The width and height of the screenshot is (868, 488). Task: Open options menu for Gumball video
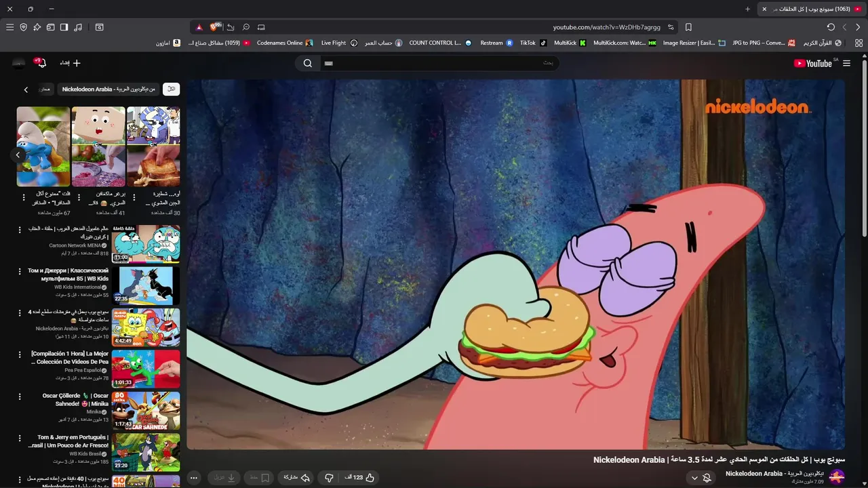[20, 230]
